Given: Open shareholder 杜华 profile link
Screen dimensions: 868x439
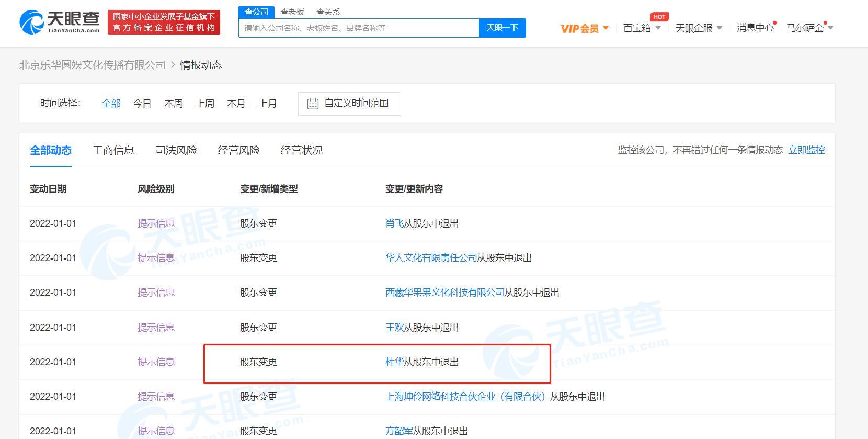Looking at the screenshot, I should pos(394,362).
